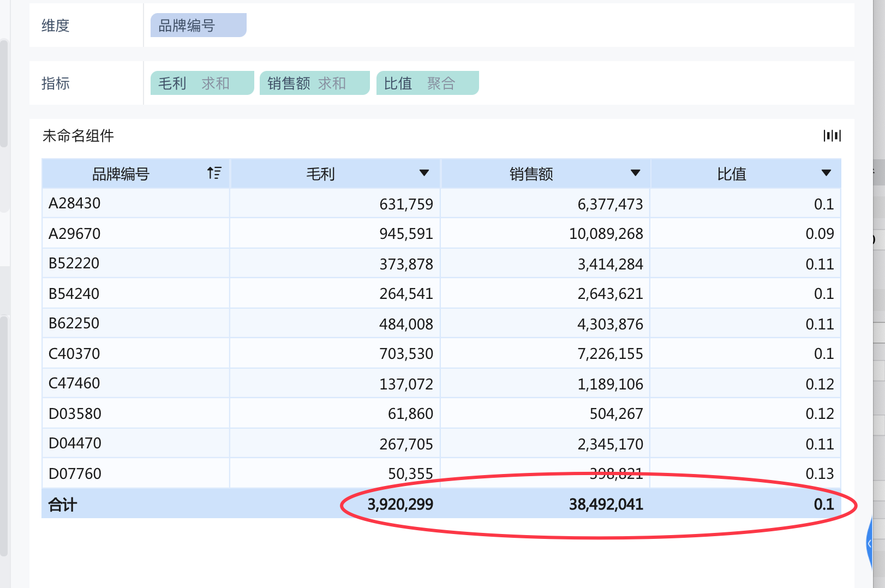Click 销售额 value 10,089,268
The image size is (885, 588).
coord(606,234)
